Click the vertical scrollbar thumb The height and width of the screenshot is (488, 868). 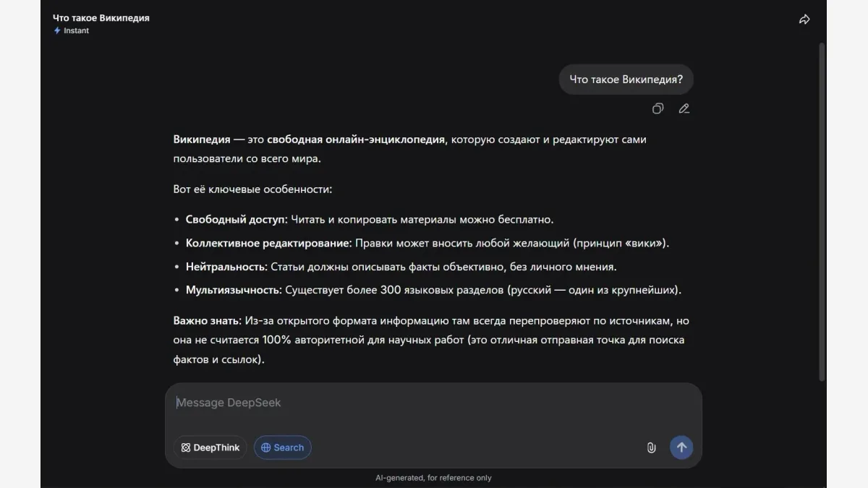tap(822, 211)
